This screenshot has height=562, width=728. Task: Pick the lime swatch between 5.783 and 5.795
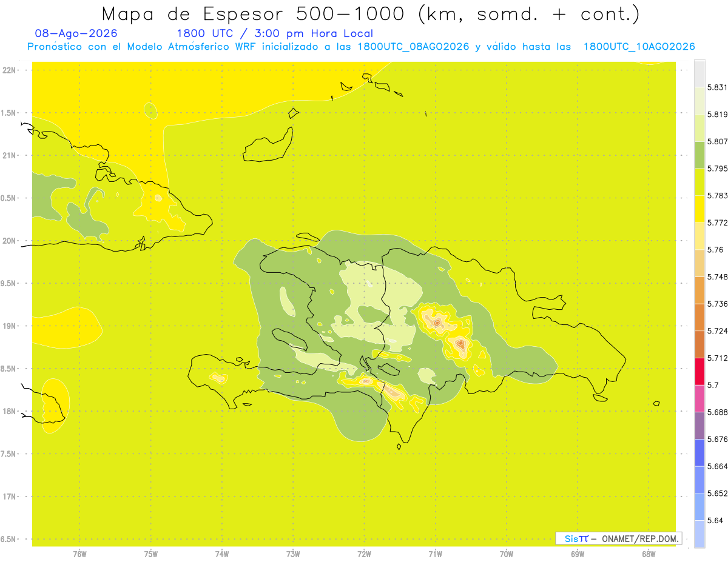pyautogui.click(x=700, y=182)
